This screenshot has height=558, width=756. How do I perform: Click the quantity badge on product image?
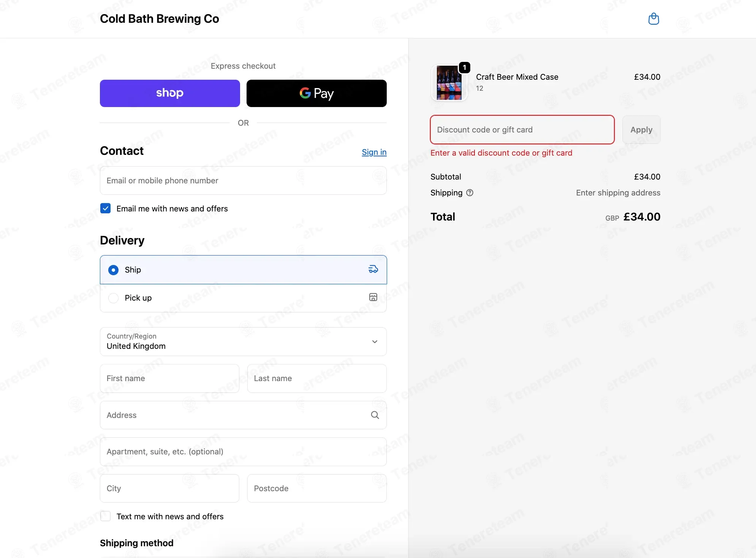point(464,68)
